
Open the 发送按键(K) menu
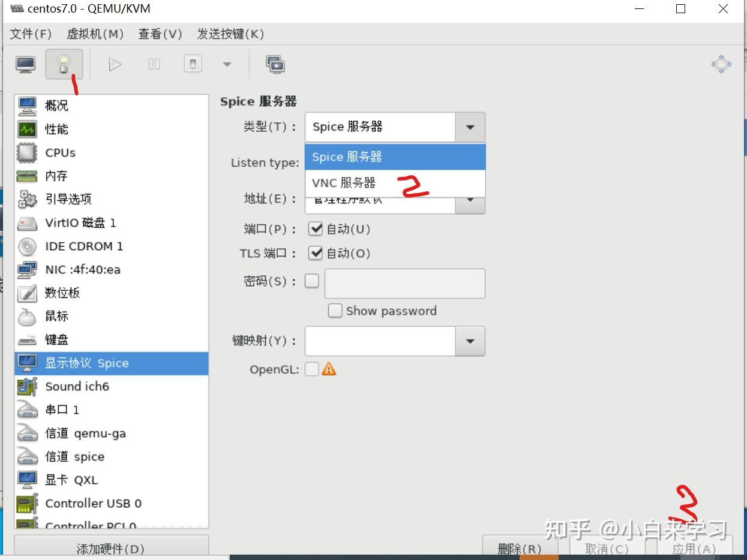coord(232,34)
